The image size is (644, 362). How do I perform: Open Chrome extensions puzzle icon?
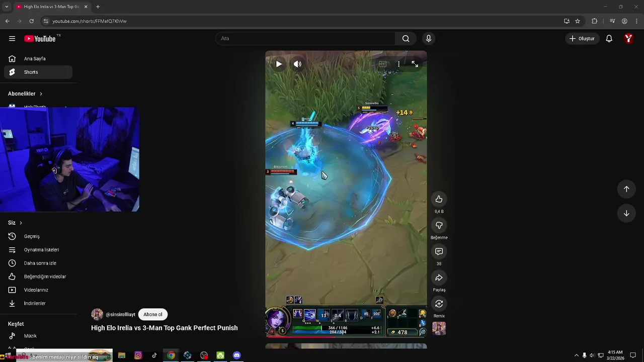[x=594, y=21]
